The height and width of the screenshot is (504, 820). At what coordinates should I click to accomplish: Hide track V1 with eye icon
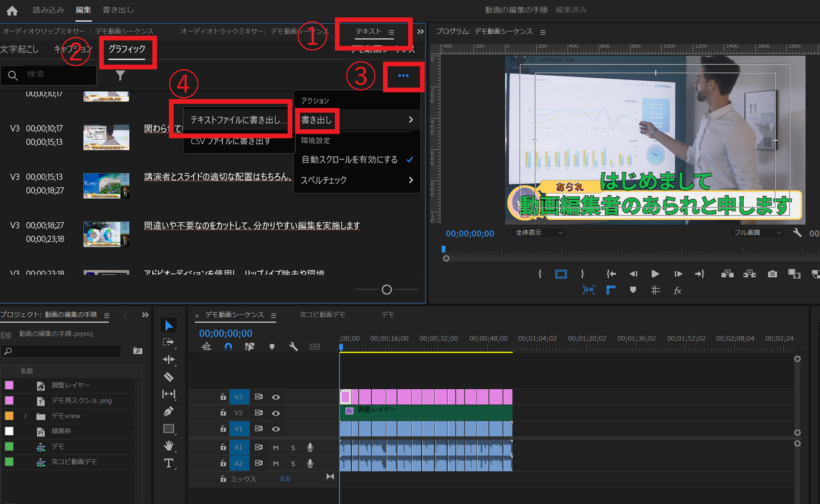[276, 429]
